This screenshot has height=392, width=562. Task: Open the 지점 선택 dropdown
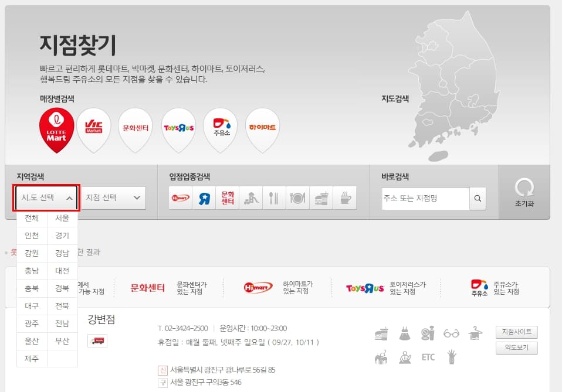tap(113, 197)
